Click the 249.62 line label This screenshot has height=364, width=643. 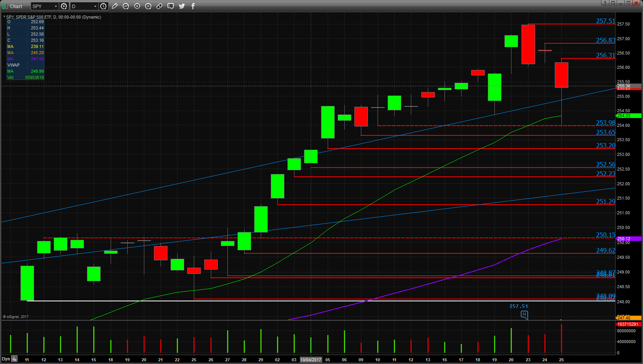click(x=605, y=250)
